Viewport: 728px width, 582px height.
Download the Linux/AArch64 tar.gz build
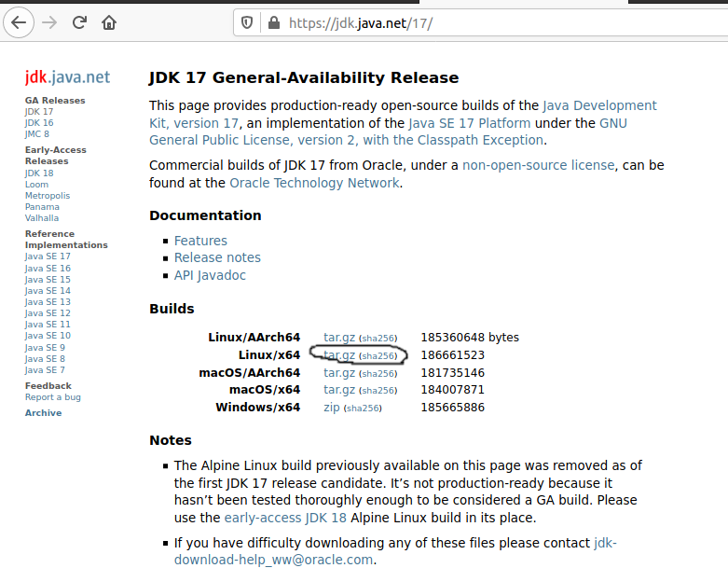pos(339,338)
